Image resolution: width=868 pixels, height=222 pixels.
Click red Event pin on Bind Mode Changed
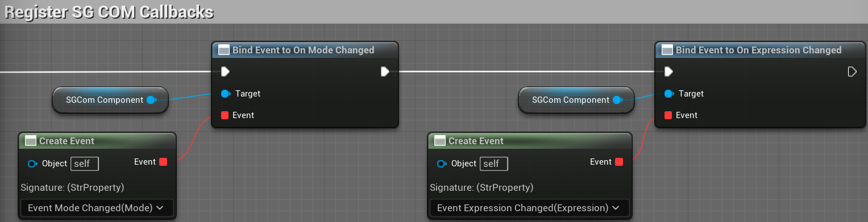(x=225, y=115)
